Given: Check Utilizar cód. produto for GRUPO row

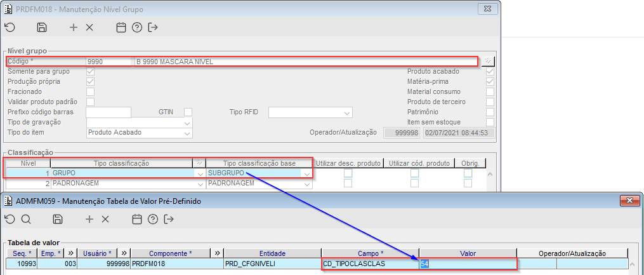Looking at the screenshot, I should point(415,173).
